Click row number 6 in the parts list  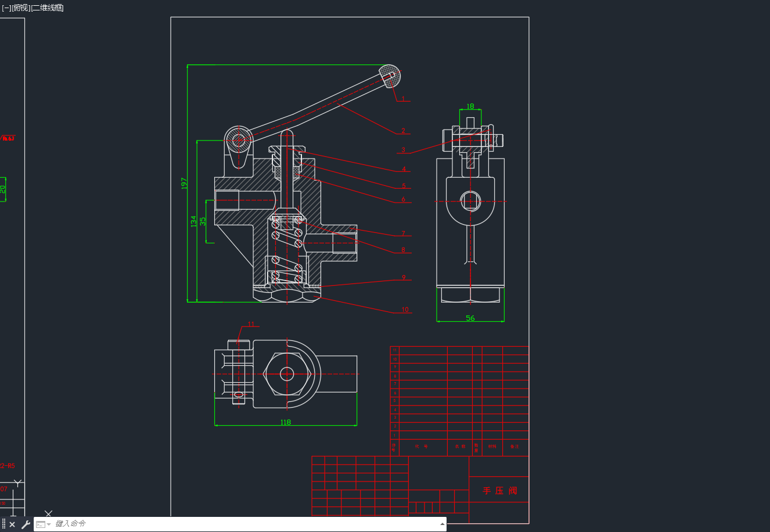[394, 393]
